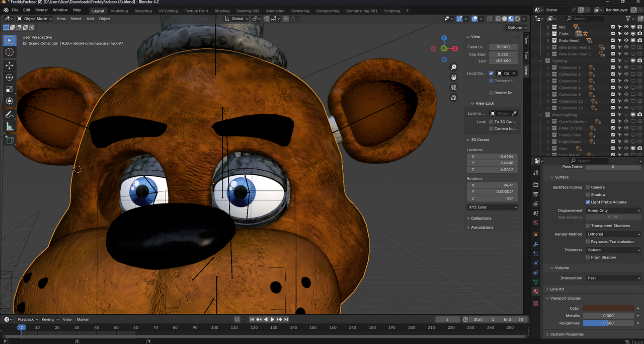Open the Scene properties tab icon
The width and height of the screenshot is (644, 344).
click(x=536, y=214)
